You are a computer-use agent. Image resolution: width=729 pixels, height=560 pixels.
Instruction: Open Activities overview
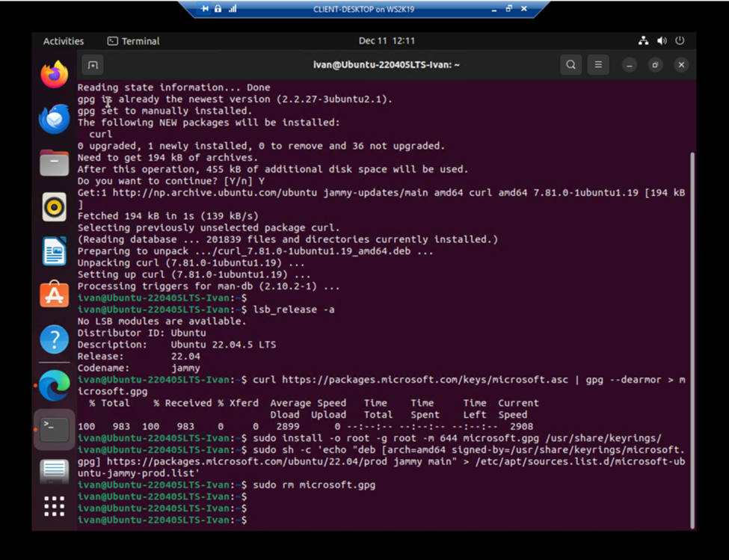click(x=64, y=41)
